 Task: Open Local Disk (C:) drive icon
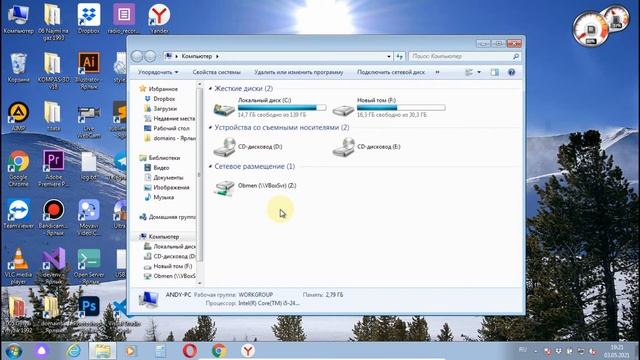(224, 109)
